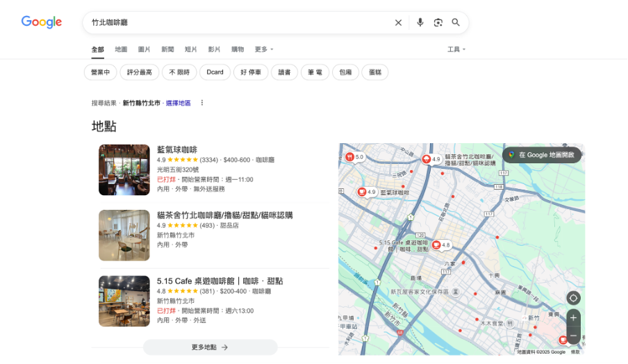Click the 5.0 restaurant pin on map

pyautogui.click(x=354, y=158)
